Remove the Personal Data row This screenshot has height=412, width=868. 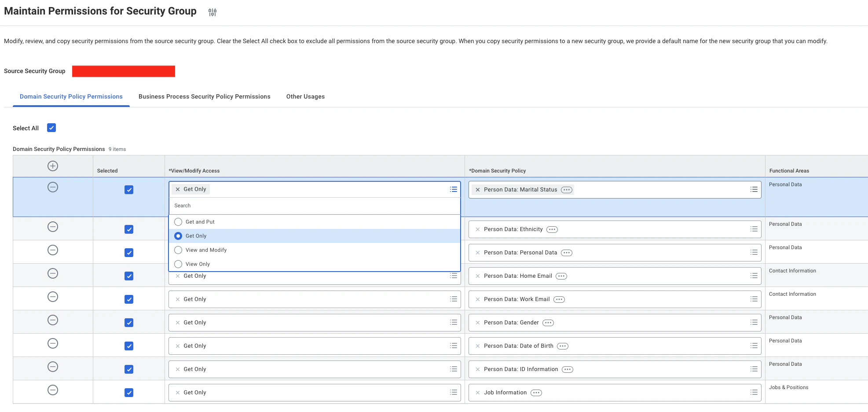click(53, 250)
